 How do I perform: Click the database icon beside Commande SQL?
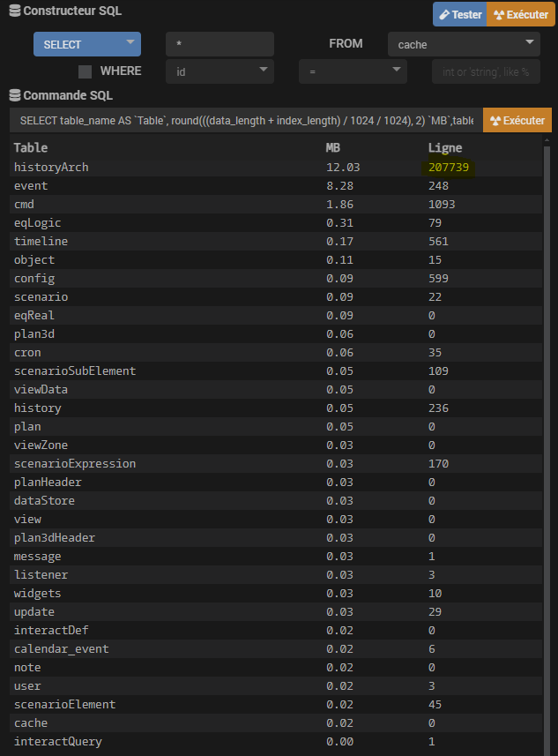[x=13, y=95]
